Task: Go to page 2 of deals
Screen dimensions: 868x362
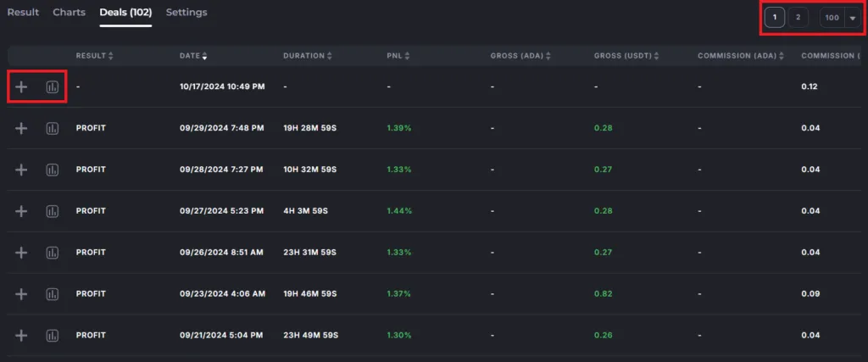Action: tap(798, 18)
